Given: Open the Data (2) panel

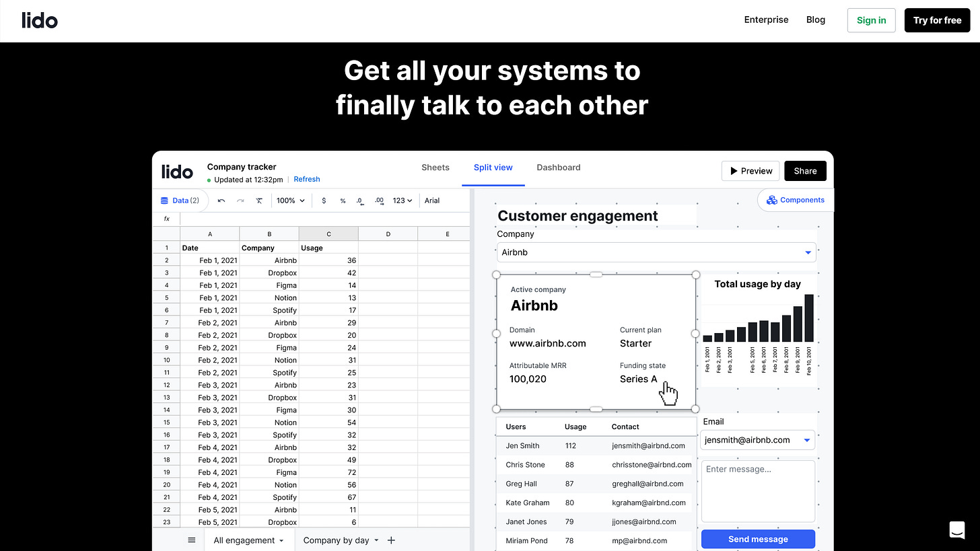Looking at the screenshot, I should (180, 200).
